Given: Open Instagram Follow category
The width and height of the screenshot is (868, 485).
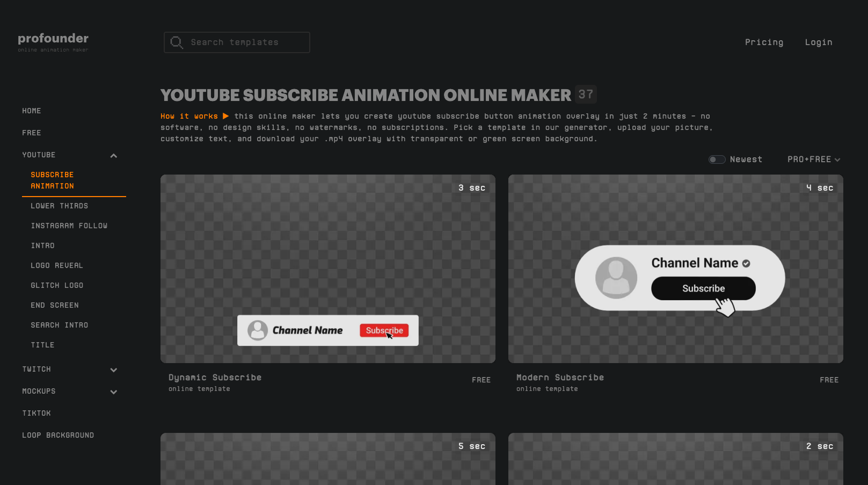Looking at the screenshot, I should (69, 226).
